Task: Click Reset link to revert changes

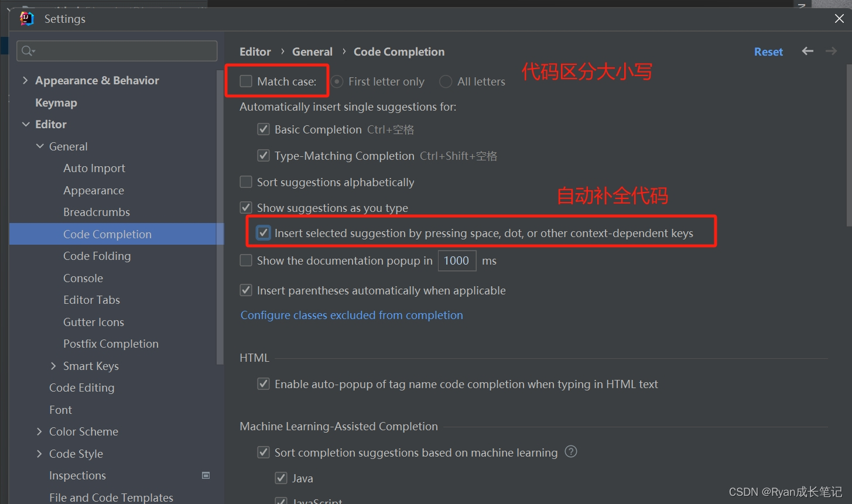Action: pyautogui.click(x=768, y=52)
